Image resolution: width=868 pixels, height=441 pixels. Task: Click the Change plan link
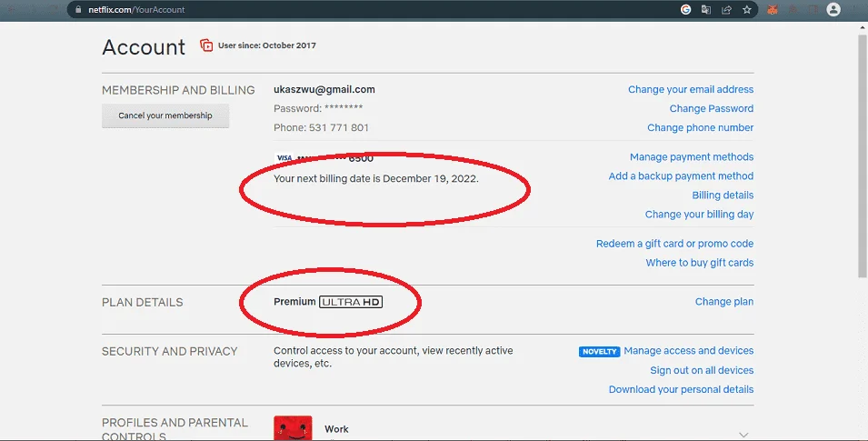pyautogui.click(x=724, y=301)
